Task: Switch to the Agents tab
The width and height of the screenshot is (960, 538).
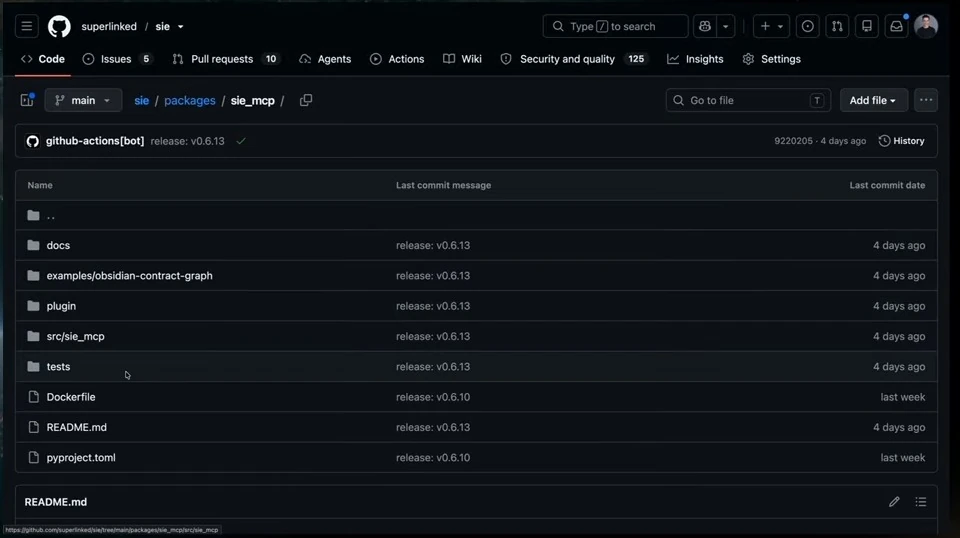Action: point(325,59)
